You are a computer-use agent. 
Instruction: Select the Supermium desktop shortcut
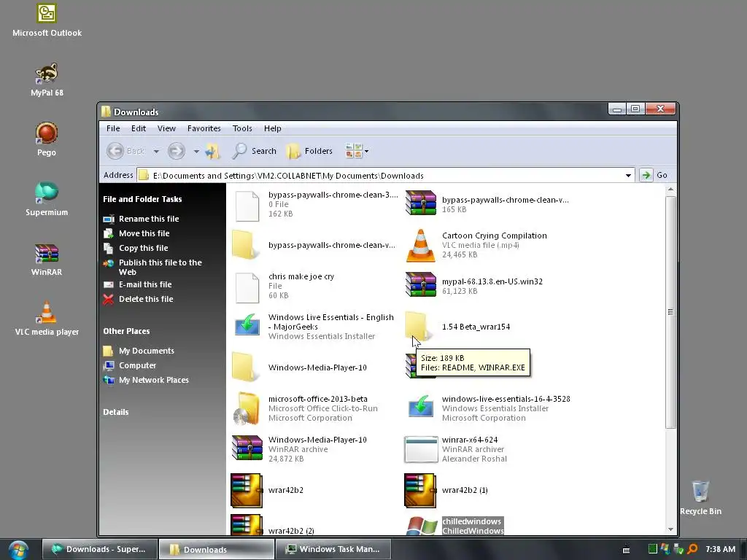(47, 200)
